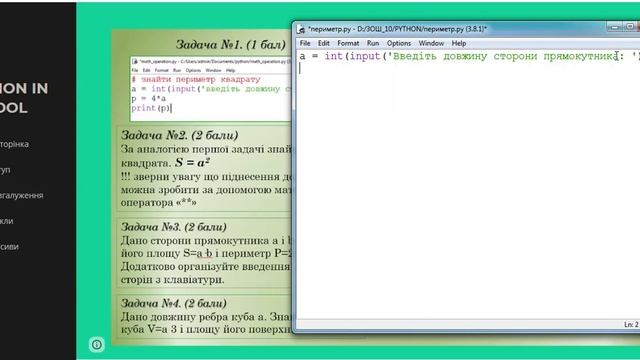Click the 'int' keyword in the code

(333, 56)
